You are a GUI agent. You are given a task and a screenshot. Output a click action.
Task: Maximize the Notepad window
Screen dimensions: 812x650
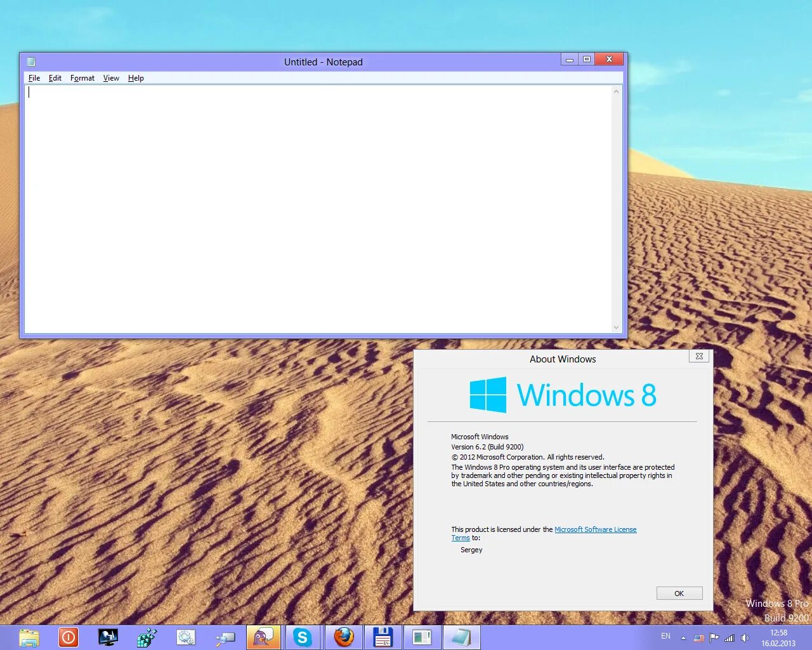pyautogui.click(x=587, y=59)
